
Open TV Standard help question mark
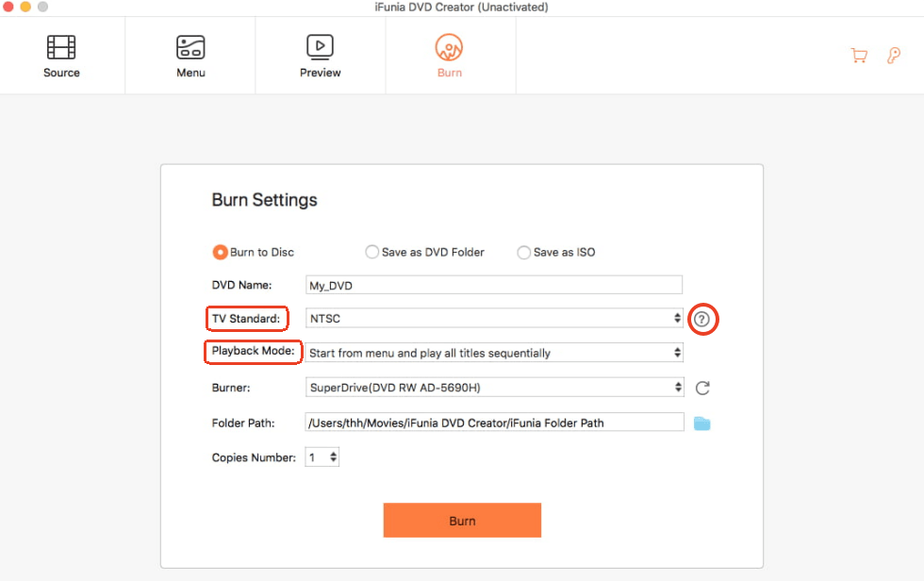[x=701, y=320]
